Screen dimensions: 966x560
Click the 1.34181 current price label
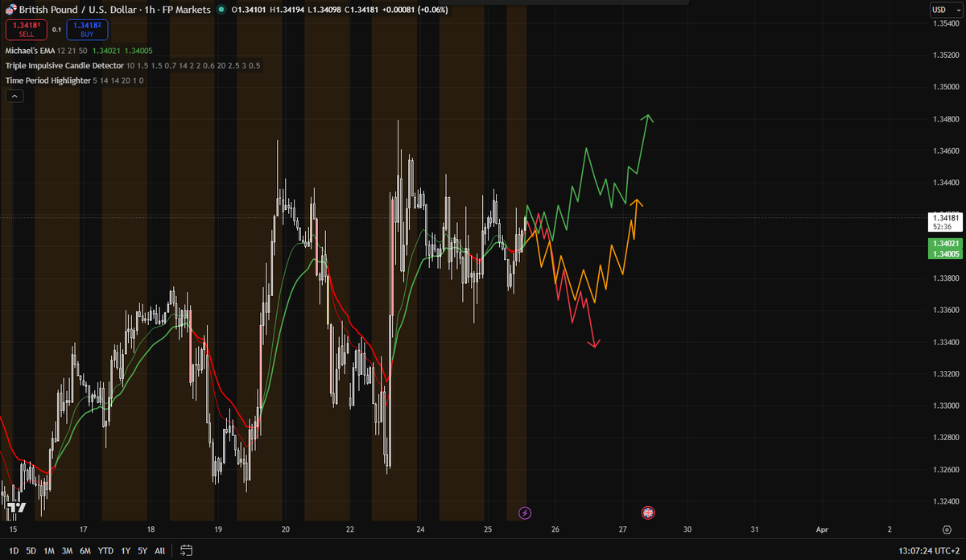point(946,218)
